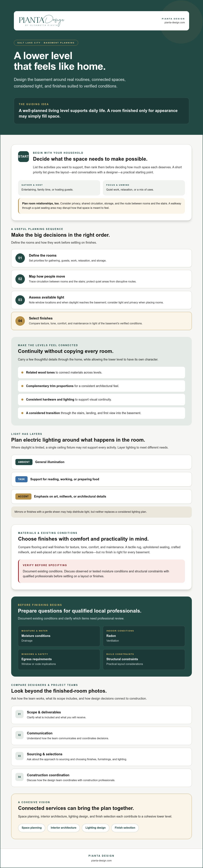Click the AMBIENT lighting tag
Viewport: 203px width, 868px height.
(x=24, y=462)
